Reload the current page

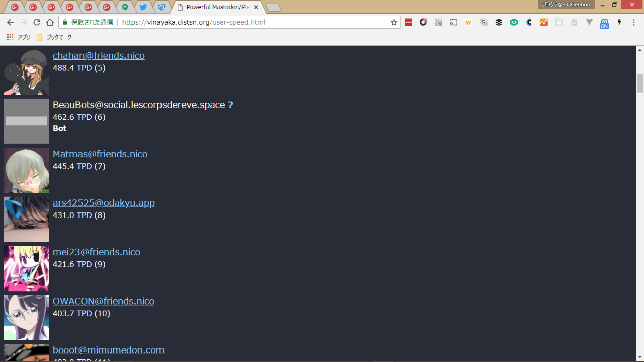[37, 22]
